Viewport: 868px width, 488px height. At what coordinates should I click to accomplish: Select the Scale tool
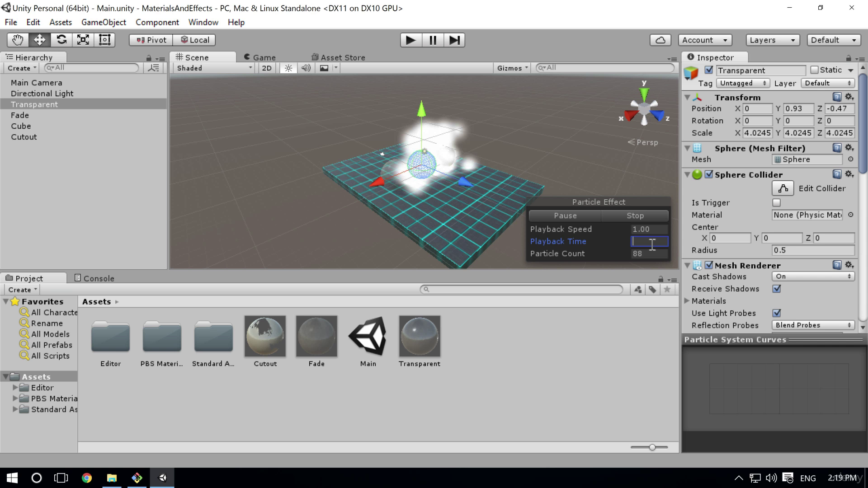point(83,40)
